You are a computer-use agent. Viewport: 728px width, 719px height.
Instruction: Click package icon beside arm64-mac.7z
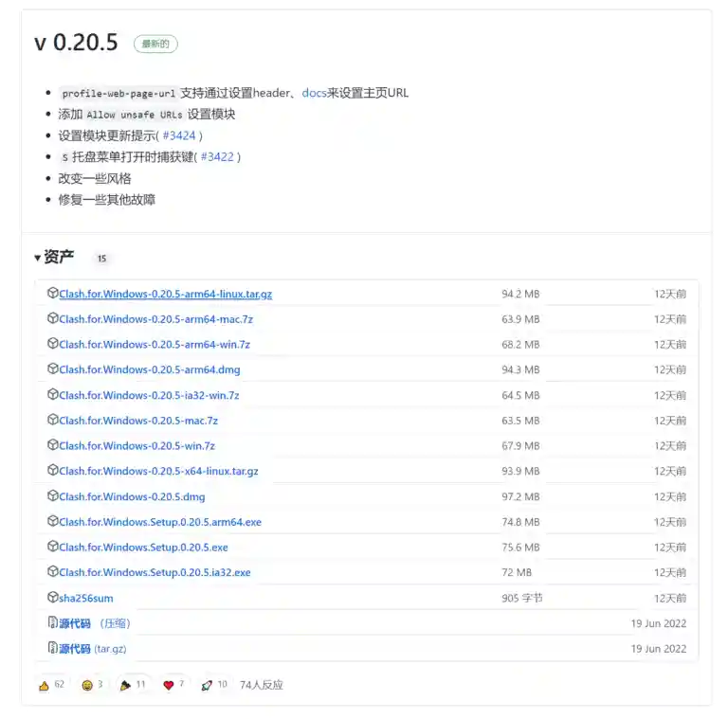[x=52, y=317]
